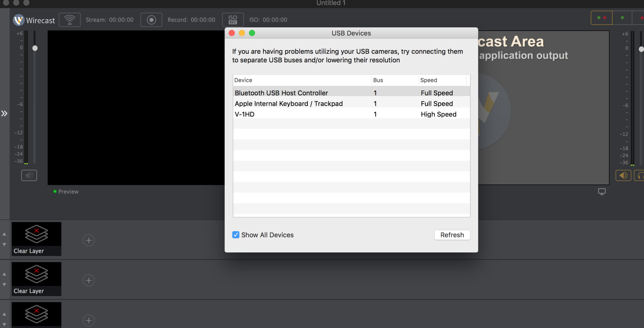Click the Refresh button
Screen dimensions: 644x328
pyautogui.click(x=452, y=235)
